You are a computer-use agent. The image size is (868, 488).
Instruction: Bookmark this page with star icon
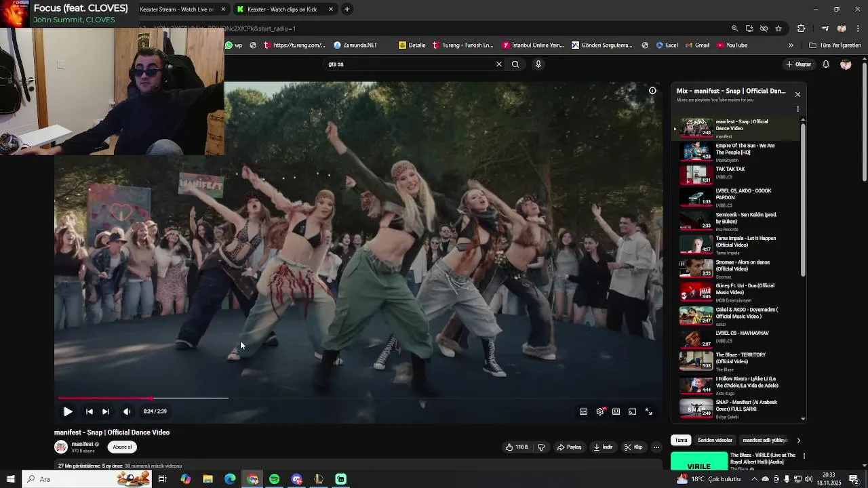pyautogui.click(x=778, y=28)
